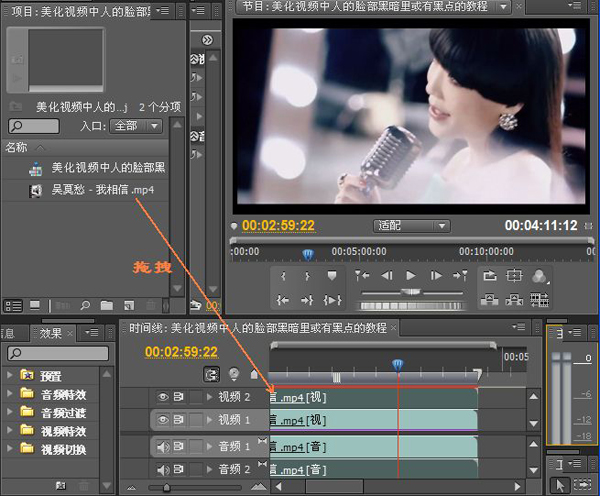600x496 pixels.
Task: Play the program monitor video
Action: pyautogui.click(x=411, y=276)
